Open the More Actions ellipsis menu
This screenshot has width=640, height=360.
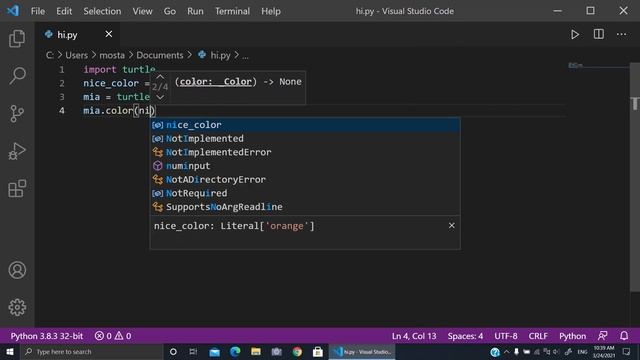coord(621,34)
